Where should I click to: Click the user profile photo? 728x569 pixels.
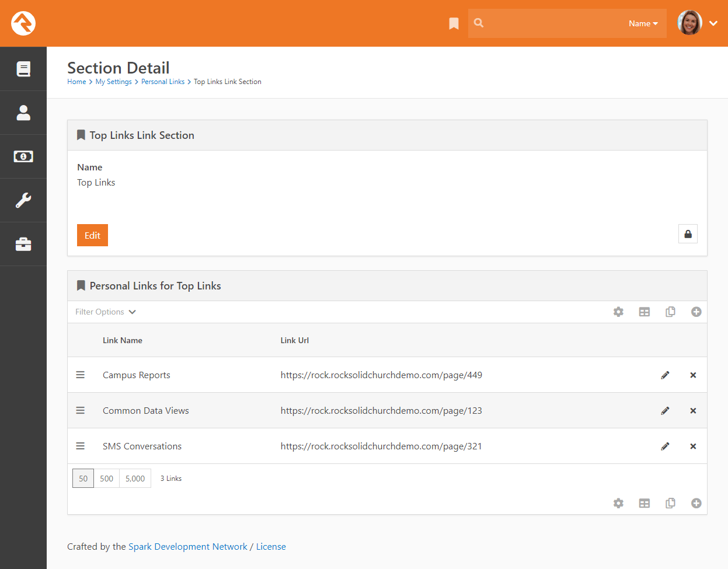[689, 23]
